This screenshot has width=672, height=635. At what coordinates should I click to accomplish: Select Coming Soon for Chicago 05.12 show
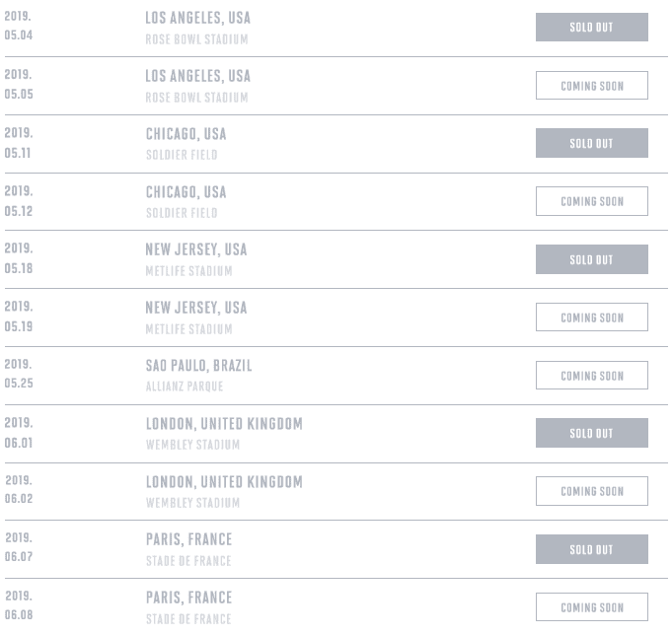(x=591, y=201)
